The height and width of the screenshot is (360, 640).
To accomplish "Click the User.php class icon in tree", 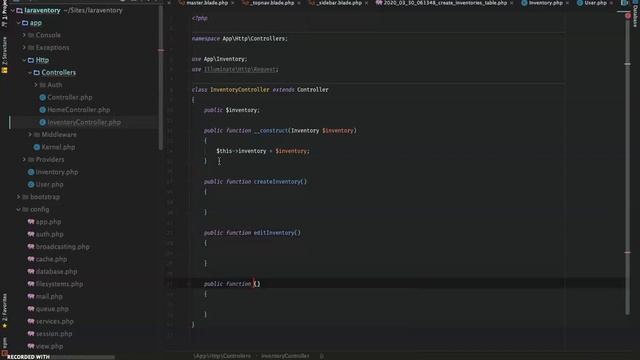I will tap(31, 184).
